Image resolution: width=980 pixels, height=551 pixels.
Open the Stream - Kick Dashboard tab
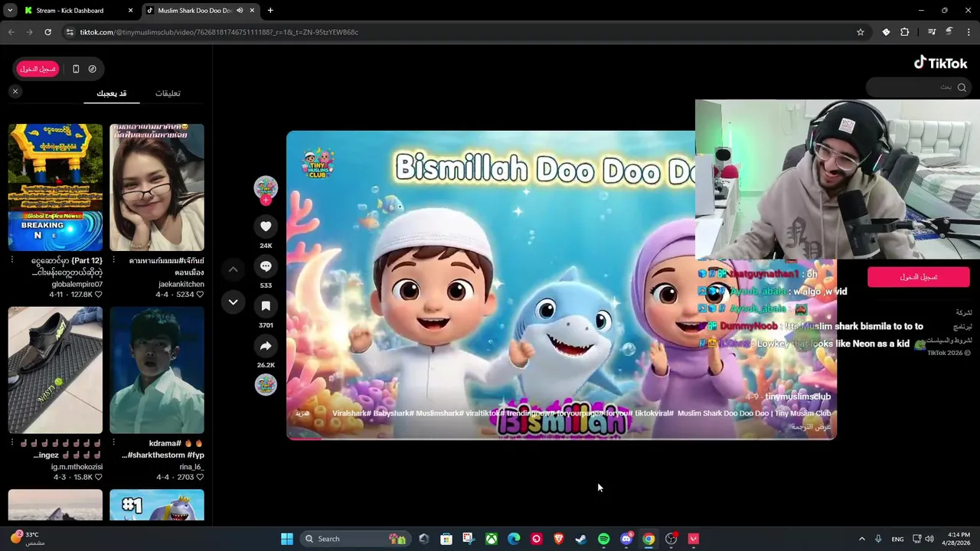click(77, 11)
